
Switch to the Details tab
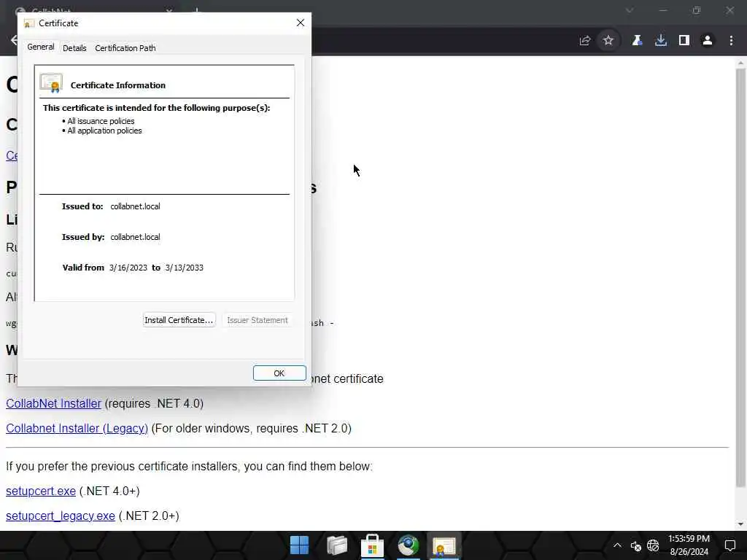click(74, 48)
